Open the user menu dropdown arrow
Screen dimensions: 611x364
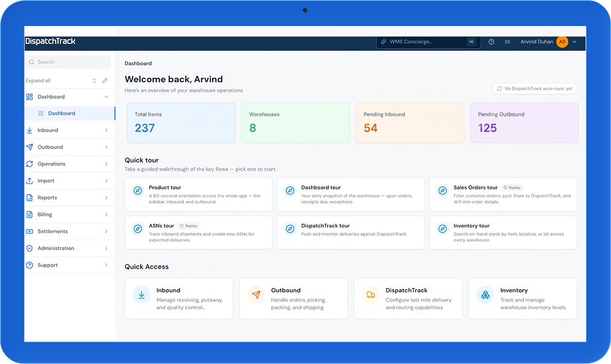[x=574, y=42]
